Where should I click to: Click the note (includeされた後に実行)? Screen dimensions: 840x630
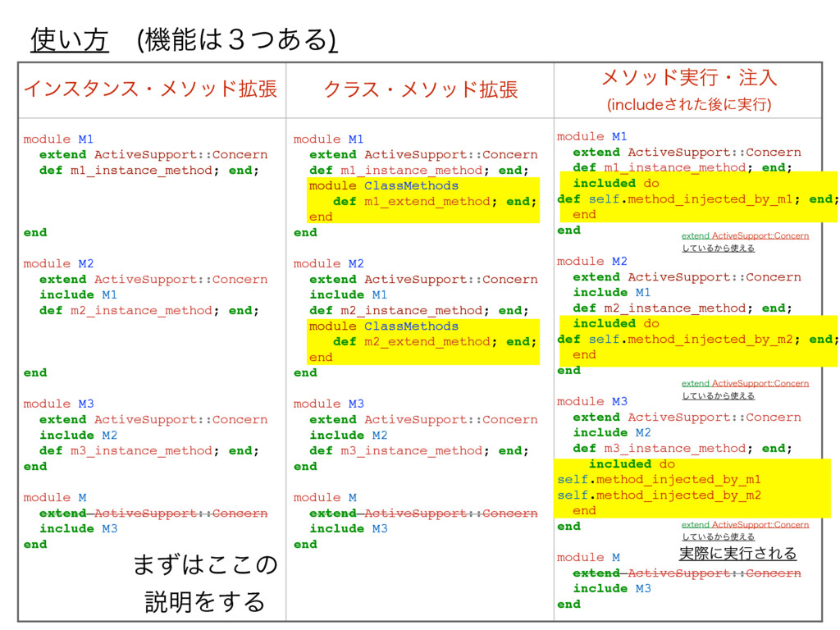coord(689,104)
